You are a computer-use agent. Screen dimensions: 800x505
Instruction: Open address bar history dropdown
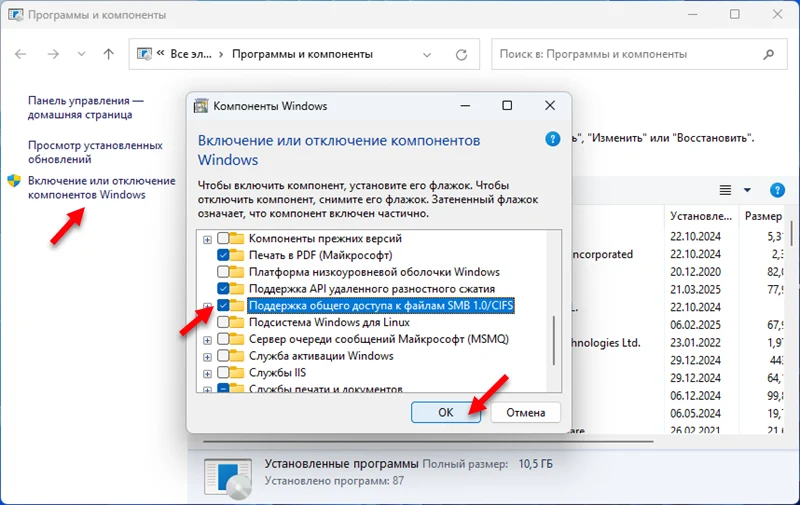(x=427, y=55)
